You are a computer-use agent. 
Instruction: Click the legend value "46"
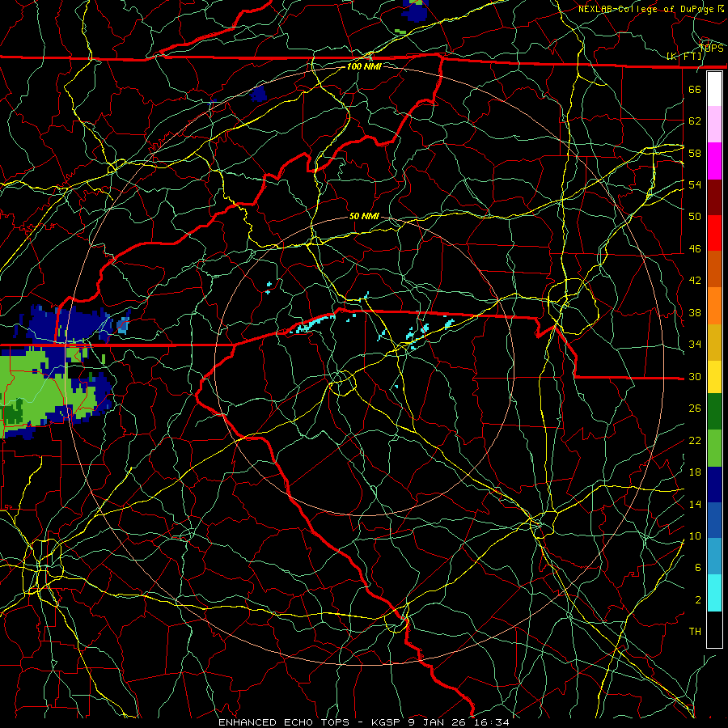[x=695, y=249]
